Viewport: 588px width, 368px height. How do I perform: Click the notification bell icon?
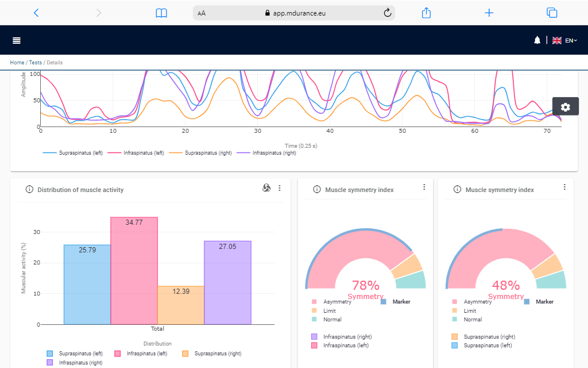pos(537,40)
